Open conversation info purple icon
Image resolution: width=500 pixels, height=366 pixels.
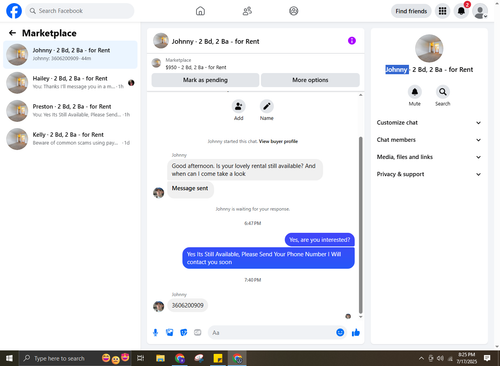[352, 41]
